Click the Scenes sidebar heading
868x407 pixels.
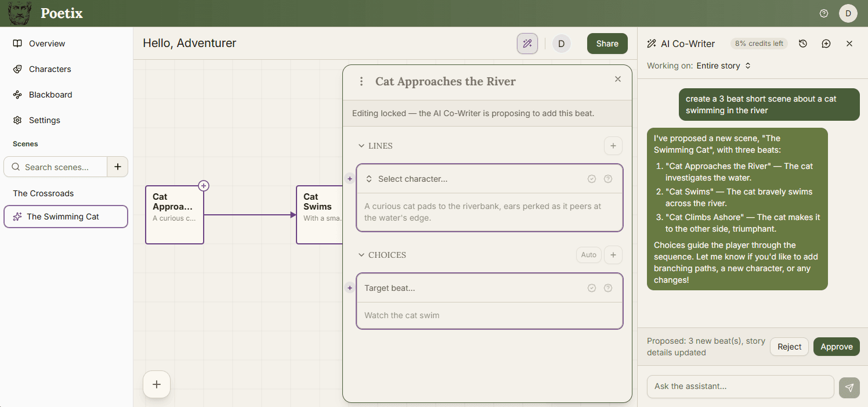pos(26,143)
